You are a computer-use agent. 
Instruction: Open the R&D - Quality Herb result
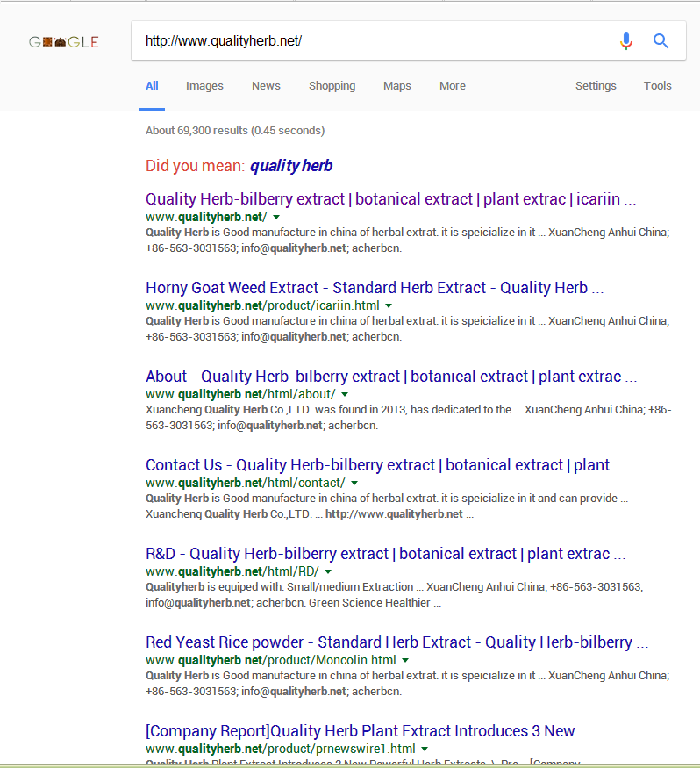pos(386,554)
